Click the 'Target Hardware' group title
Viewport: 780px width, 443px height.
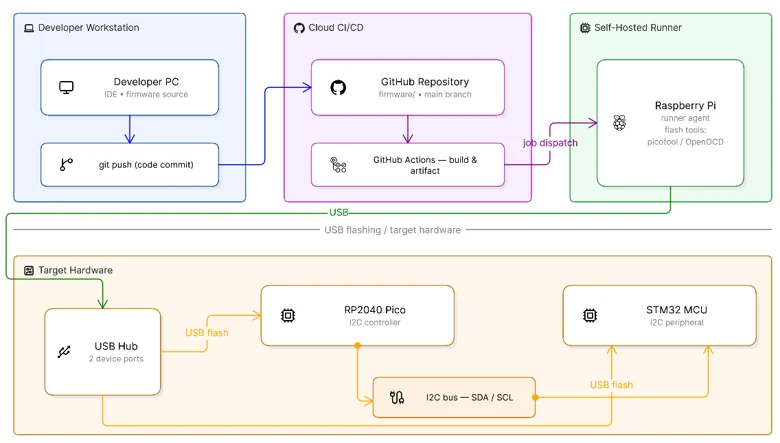coord(76,270)
